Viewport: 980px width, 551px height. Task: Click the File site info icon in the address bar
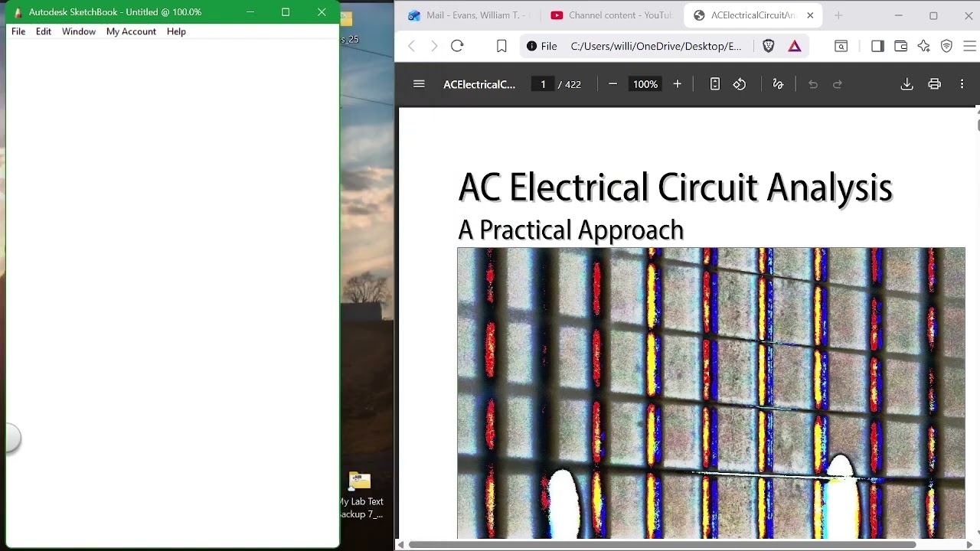tap(542, 46)
